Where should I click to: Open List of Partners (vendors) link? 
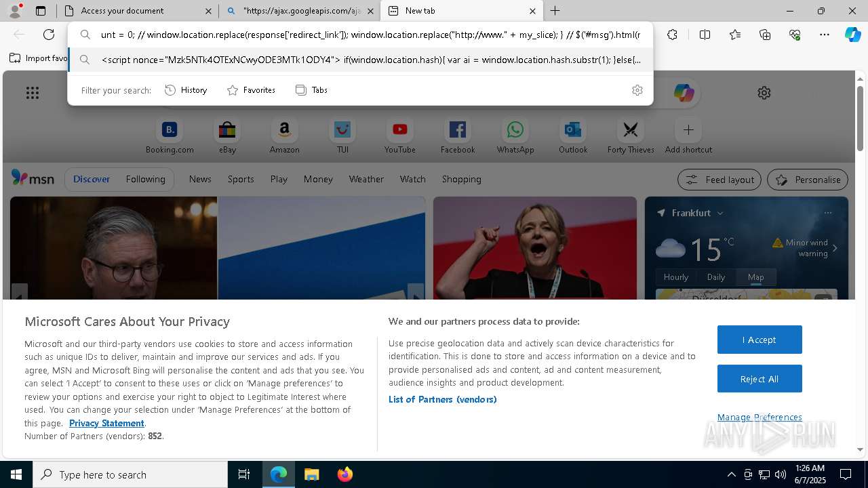(x=443, y=399)
